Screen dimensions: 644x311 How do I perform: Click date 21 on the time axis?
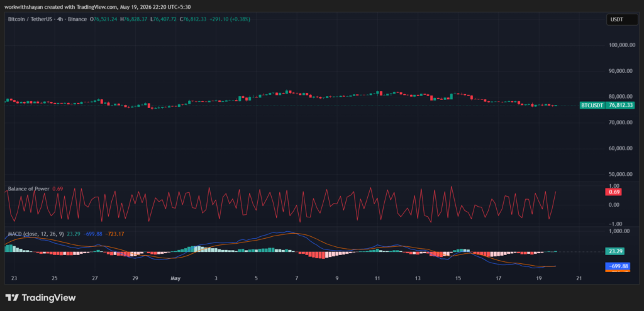coord(579,278)
